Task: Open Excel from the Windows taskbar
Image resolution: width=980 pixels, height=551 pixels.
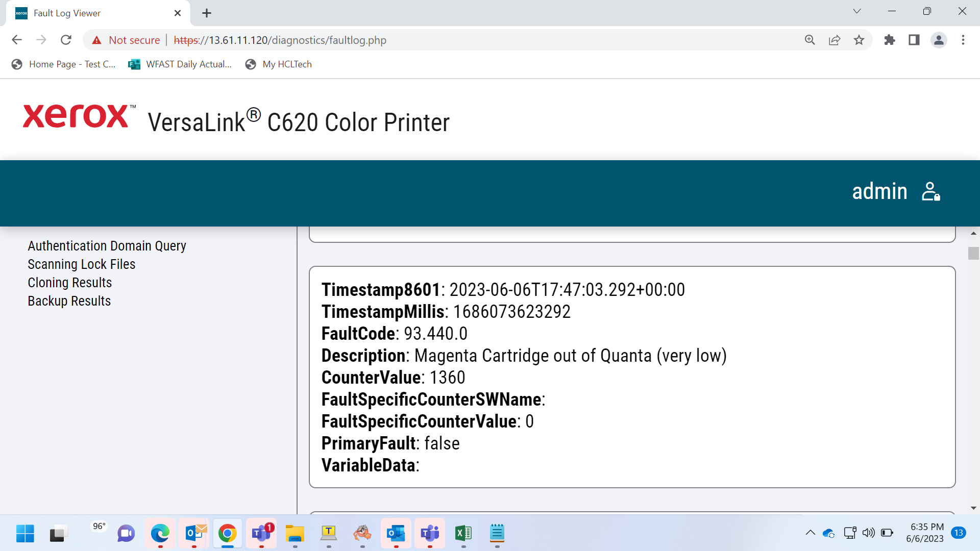Action: 463,534
